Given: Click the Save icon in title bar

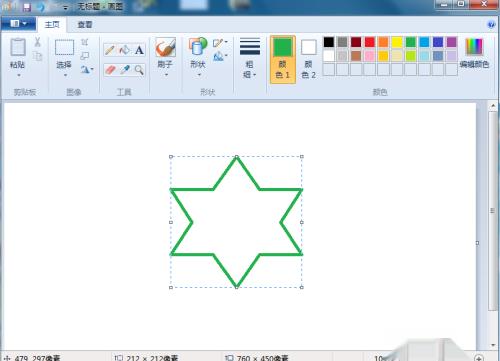Looking at the screenshot, I should [x=27, y=7].
